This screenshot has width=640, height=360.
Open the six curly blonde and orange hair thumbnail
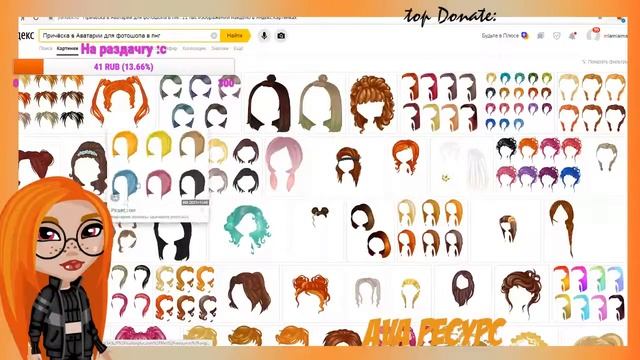click(185, 292)
